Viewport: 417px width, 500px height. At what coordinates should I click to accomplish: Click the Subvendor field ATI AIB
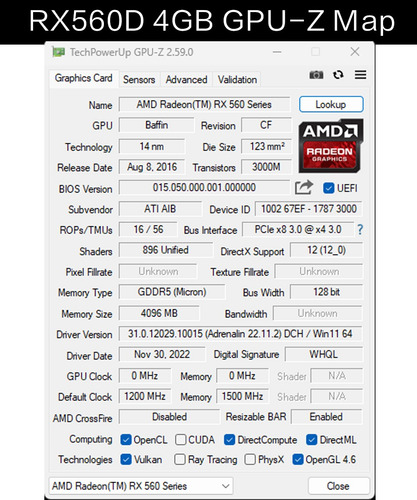pos(160,209)
